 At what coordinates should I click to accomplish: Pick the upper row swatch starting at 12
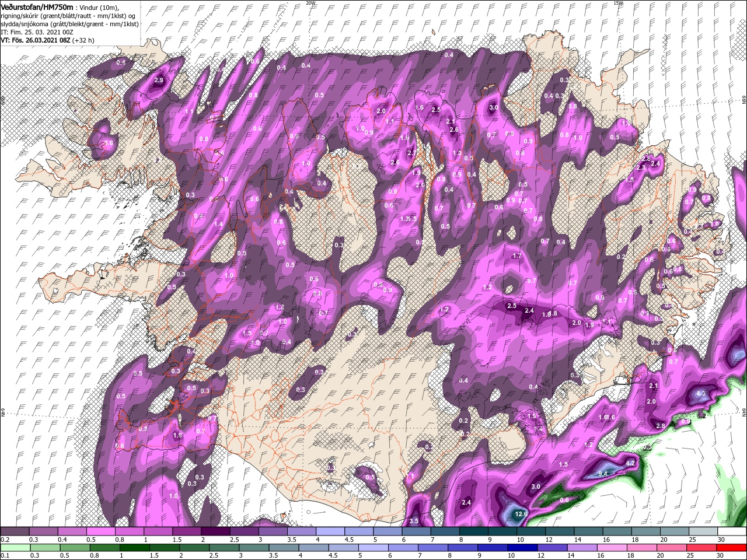pos(560,531)
